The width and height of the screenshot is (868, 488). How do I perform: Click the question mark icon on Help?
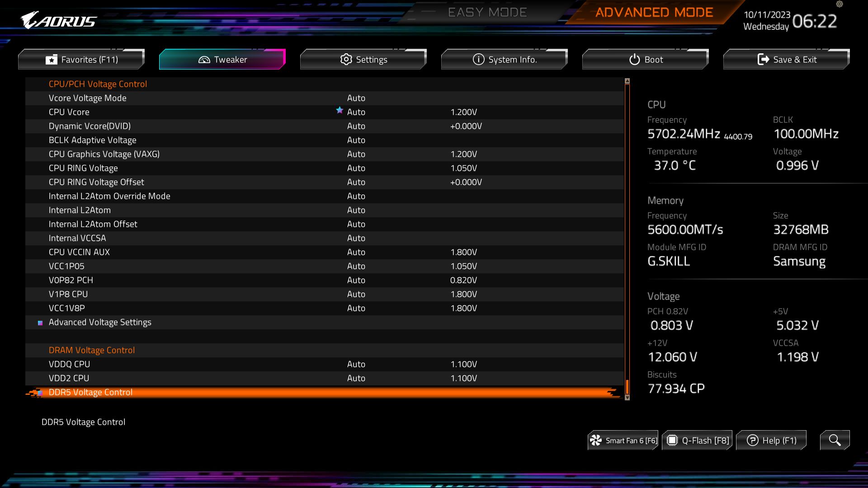click(753, 440)
